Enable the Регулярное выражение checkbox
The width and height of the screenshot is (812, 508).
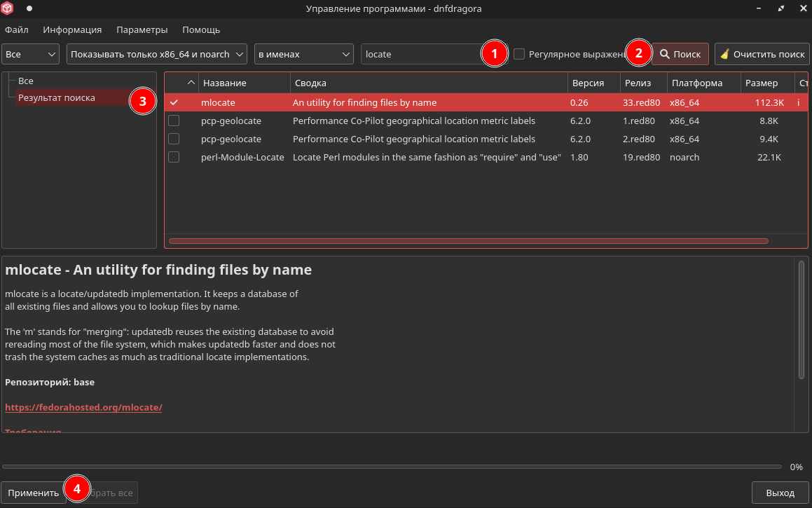[x=519, y=54]
